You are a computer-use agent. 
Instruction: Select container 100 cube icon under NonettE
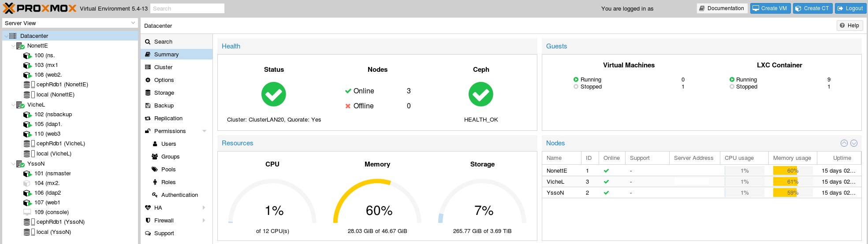(27, 55)
